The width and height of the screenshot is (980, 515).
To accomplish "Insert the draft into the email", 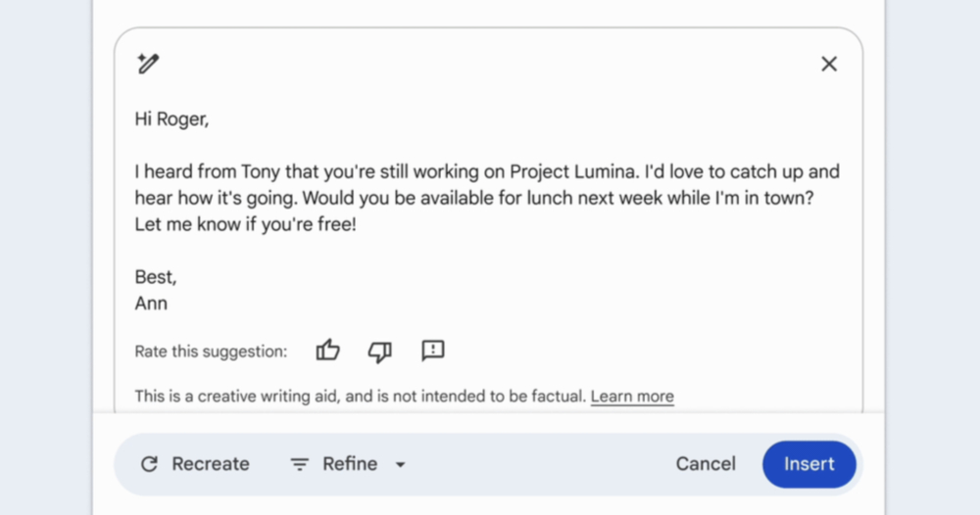I will 808,464.
